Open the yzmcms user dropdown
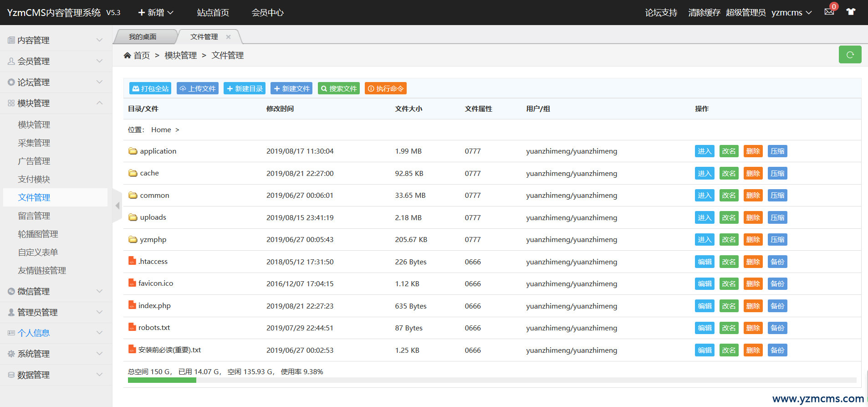The width and height of the screenshot is (868, 407). pos(791,12)
